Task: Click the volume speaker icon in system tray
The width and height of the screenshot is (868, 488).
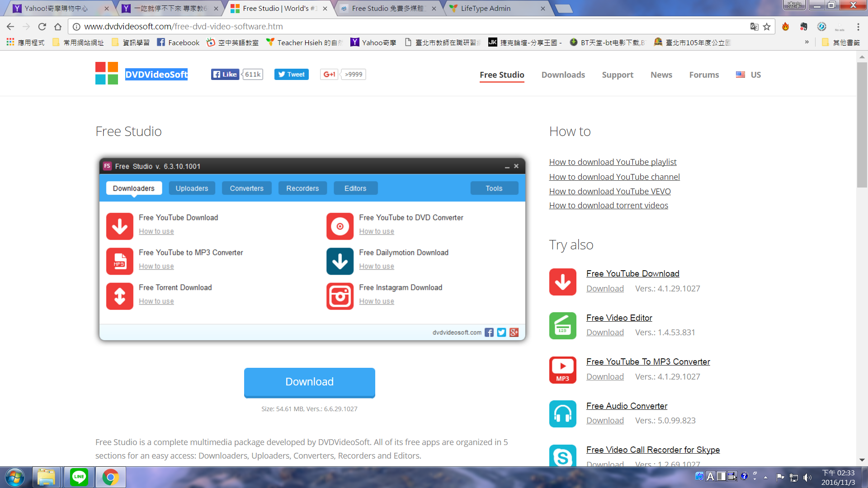Action: coord(807,477)
